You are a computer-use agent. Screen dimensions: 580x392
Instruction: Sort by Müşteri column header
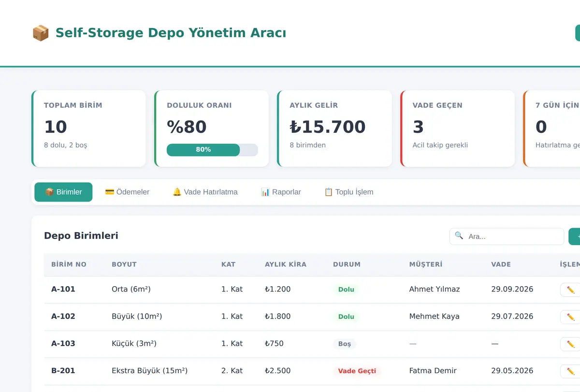tap(426, 264)
